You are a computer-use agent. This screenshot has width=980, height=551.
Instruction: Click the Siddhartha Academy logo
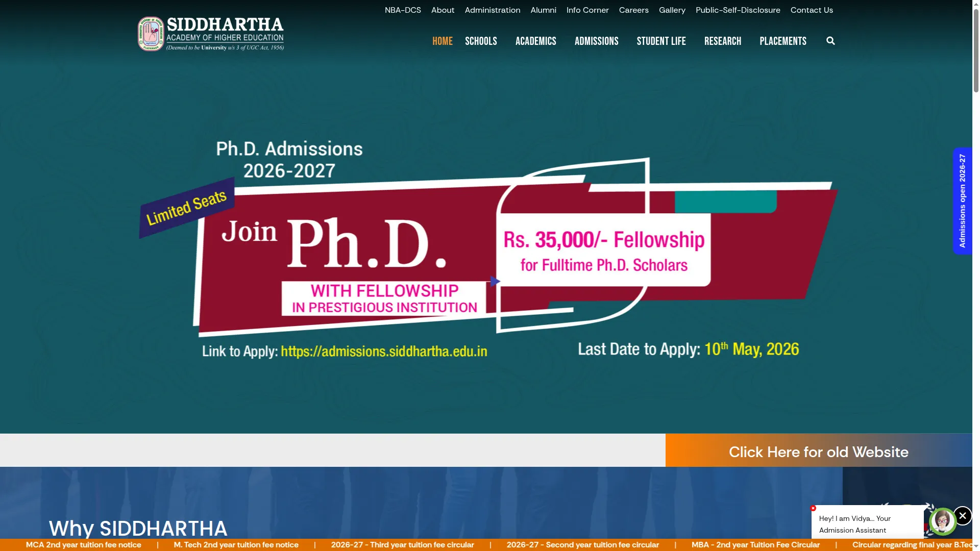[210, 34]
